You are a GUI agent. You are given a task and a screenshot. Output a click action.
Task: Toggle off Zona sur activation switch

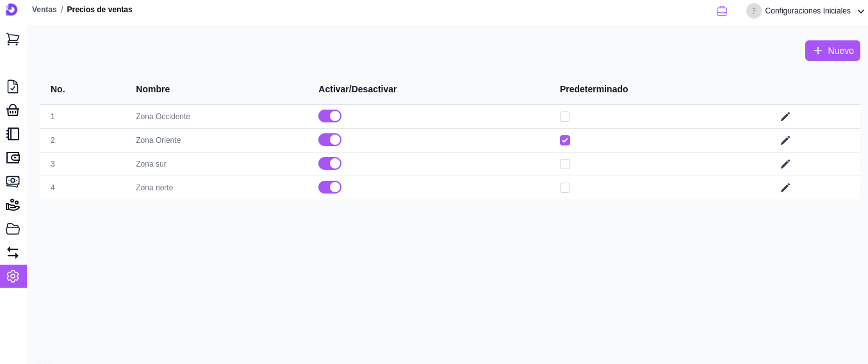pos(330,163)
